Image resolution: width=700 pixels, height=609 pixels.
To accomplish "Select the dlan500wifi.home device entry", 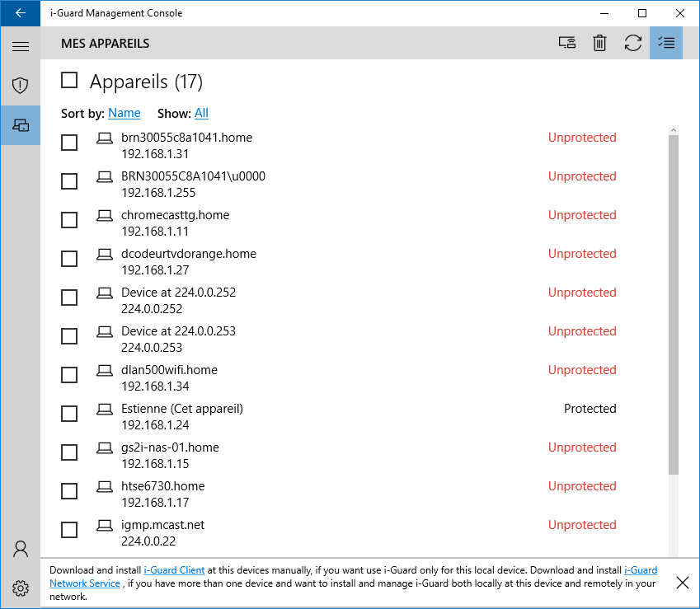I will click(x=169, y=370).
